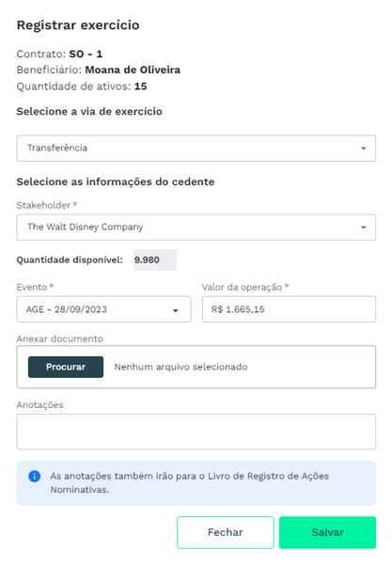The width and height of the screenshot is (392, 566).
Task: Save the exercise with Salvar
Action: click(x=327, y=532)
